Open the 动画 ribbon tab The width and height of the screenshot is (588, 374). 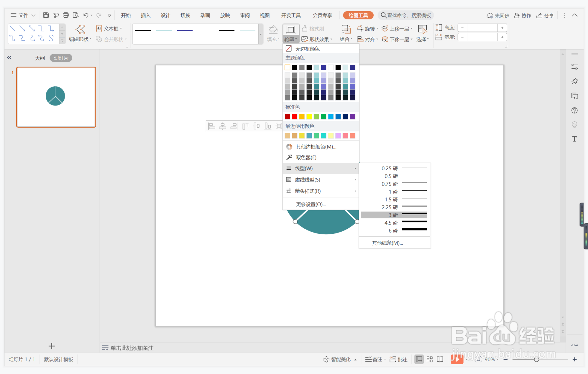pyautogui.click(x=205, y=15)
